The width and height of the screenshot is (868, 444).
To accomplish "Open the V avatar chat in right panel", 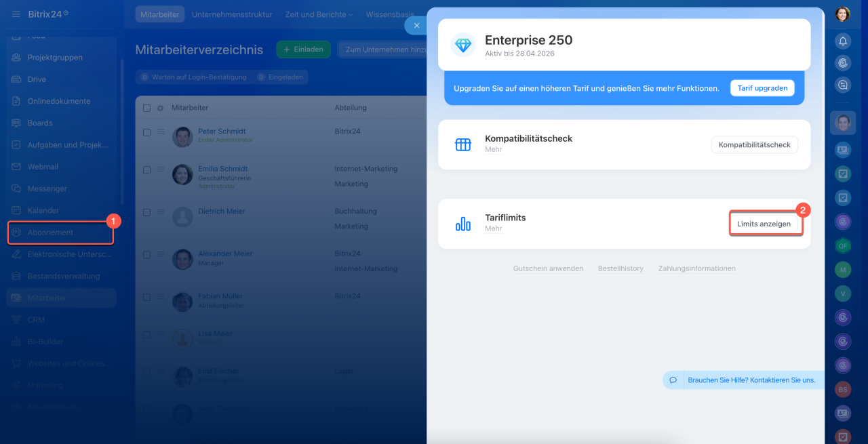I will point(843,294).
